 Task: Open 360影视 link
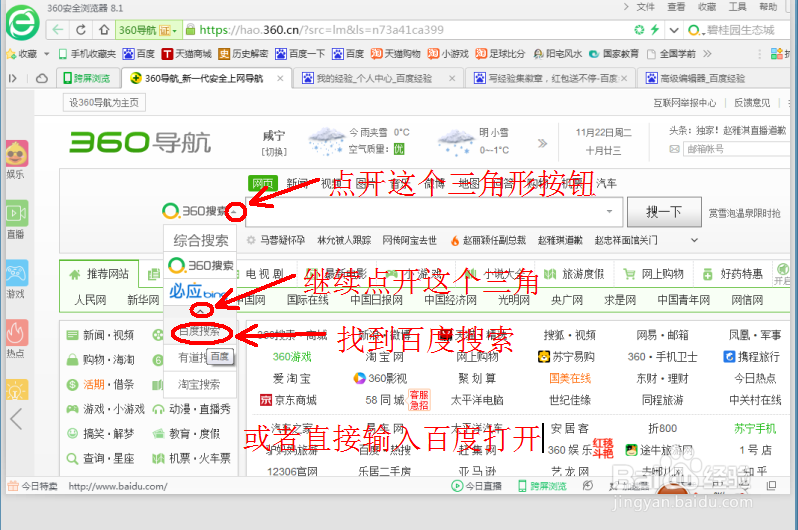[x=381, y=378]
